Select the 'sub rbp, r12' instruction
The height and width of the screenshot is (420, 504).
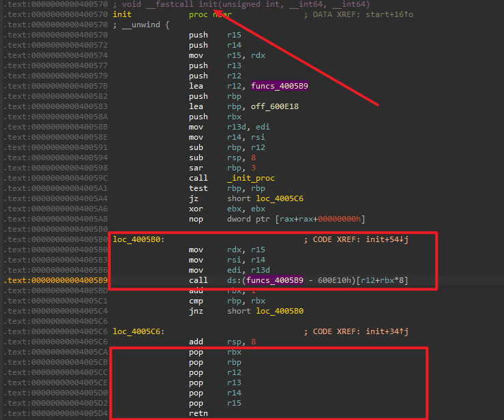[227, 147]
